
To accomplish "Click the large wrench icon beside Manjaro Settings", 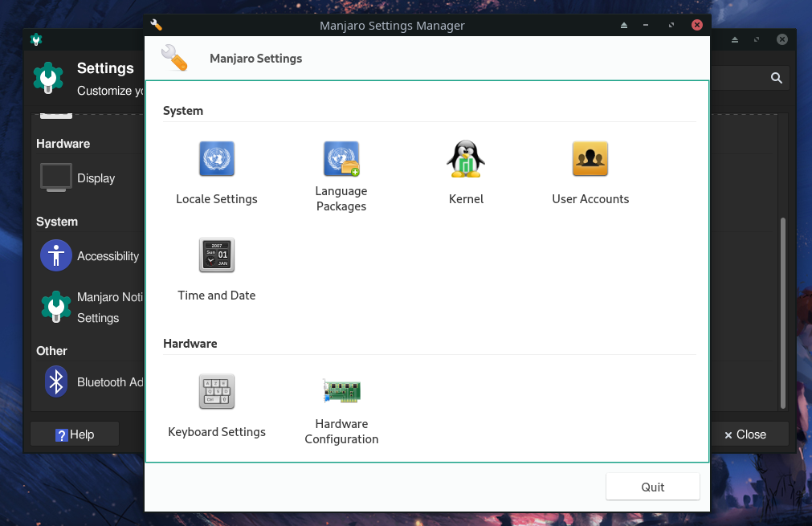I will (174, 58).
